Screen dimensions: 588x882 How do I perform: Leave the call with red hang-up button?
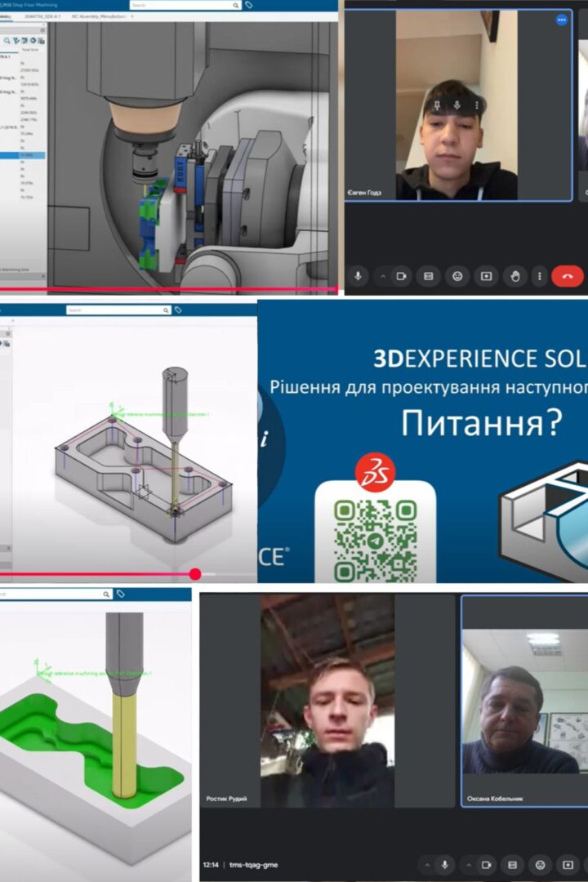click(x=568, y=276)
